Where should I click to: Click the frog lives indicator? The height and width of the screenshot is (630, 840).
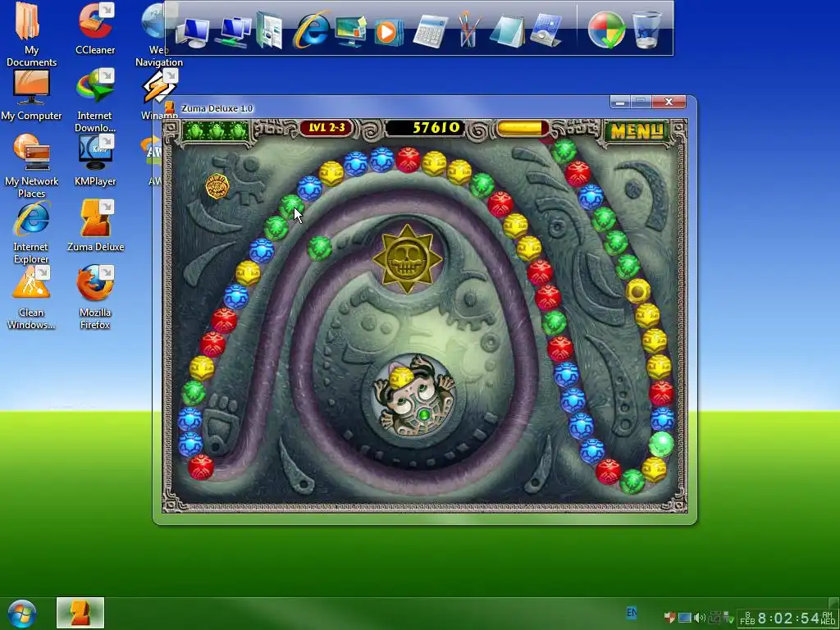217,130
